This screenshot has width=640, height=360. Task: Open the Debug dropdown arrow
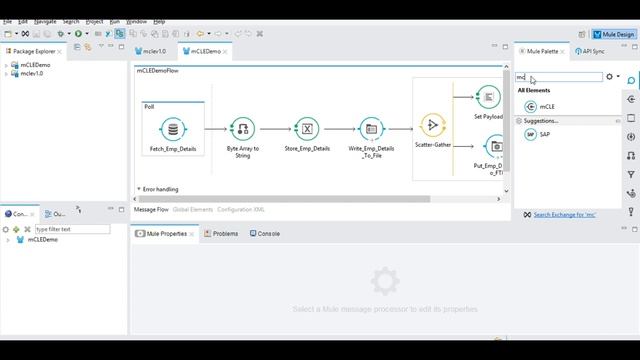click(x=69, y=34)
